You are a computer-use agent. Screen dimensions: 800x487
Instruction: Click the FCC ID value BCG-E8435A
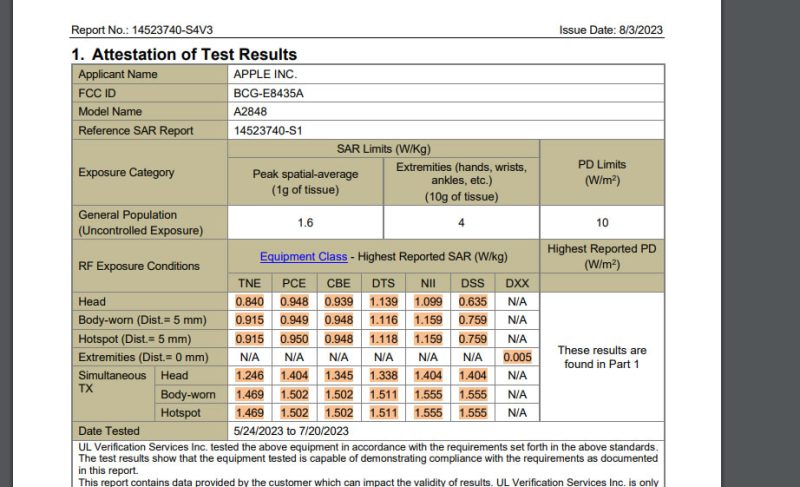(x=268, y=93)
